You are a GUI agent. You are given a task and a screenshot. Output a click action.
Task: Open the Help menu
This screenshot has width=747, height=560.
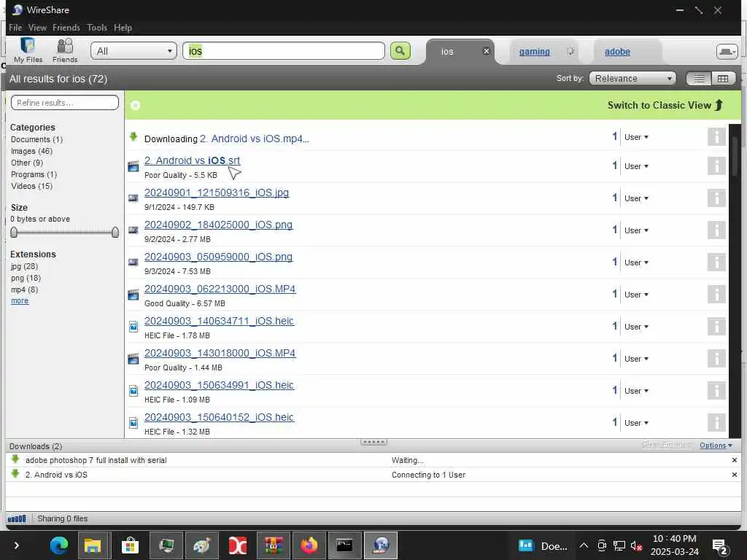[123, 28]
